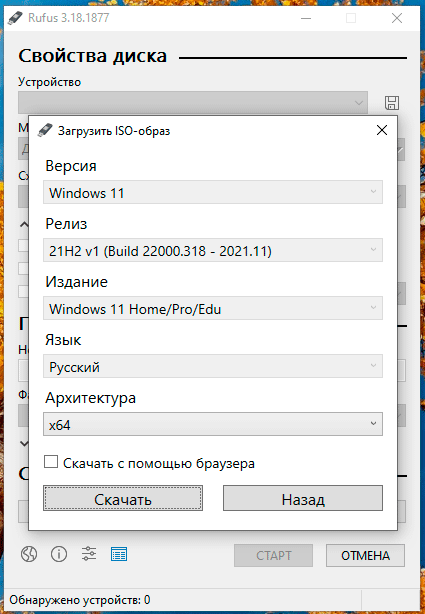Open the Устройство device dropdown
The image size is (425, 614).
(x=193, y=103)
